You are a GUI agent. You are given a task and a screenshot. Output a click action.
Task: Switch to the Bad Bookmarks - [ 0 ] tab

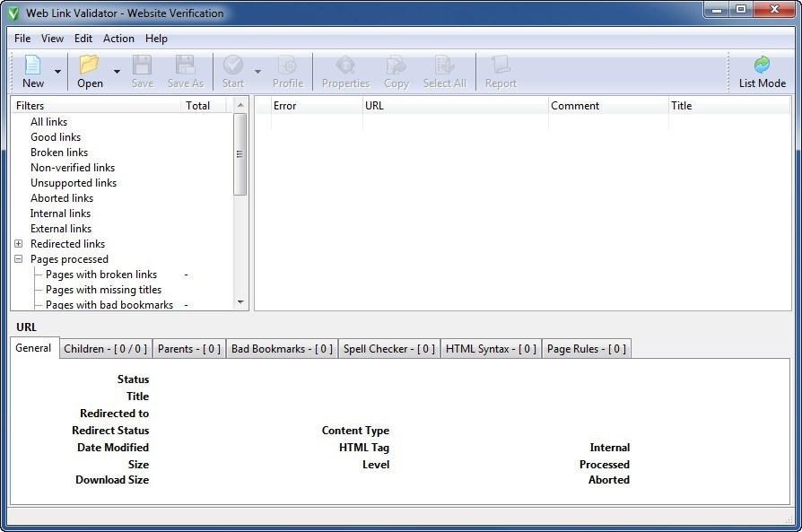click(282, 349)
